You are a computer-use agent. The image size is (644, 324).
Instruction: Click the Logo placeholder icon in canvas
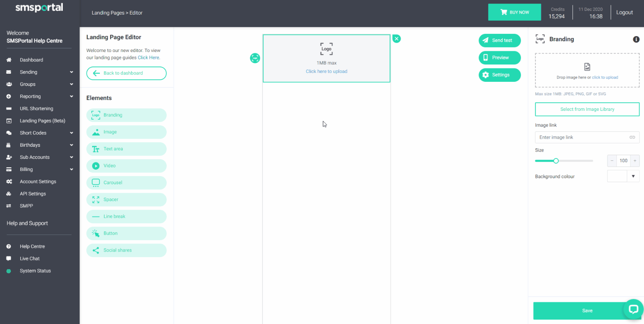click(x=326, y=49)
